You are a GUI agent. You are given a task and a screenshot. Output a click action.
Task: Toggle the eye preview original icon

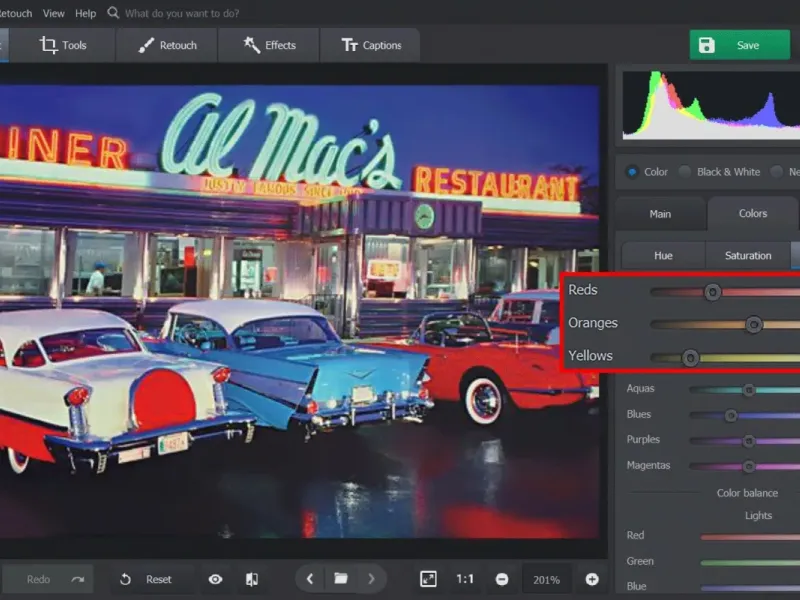point(215,579)
